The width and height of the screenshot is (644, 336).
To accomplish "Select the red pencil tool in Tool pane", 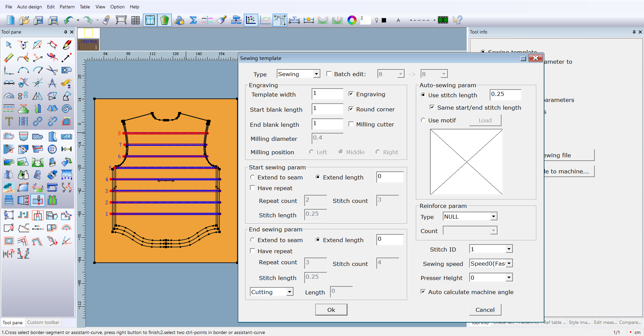I will pyautogui.click(x=67, y=45).
